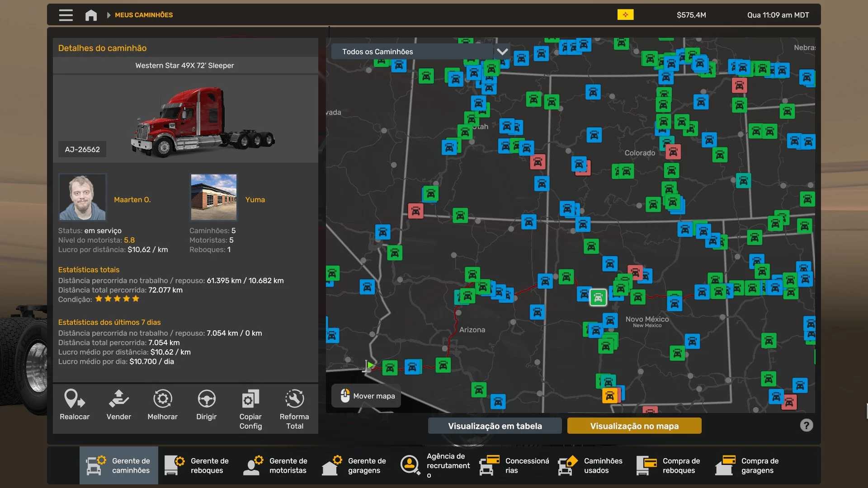Screen dimensions: 868x488
Task: Click Yuma garage thumbnail image
Action: point(213,197)
